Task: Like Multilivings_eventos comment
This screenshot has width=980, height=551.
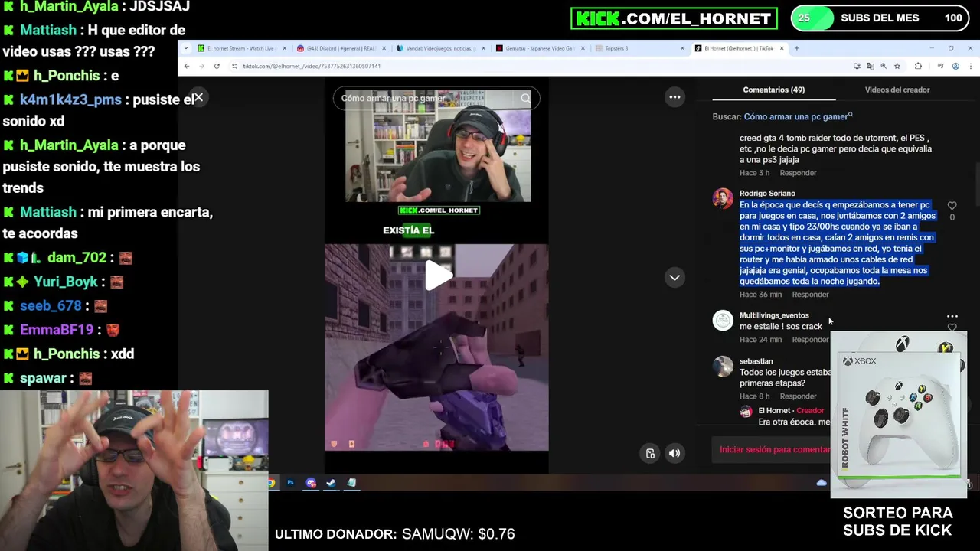Action: (x=952, y=328)
